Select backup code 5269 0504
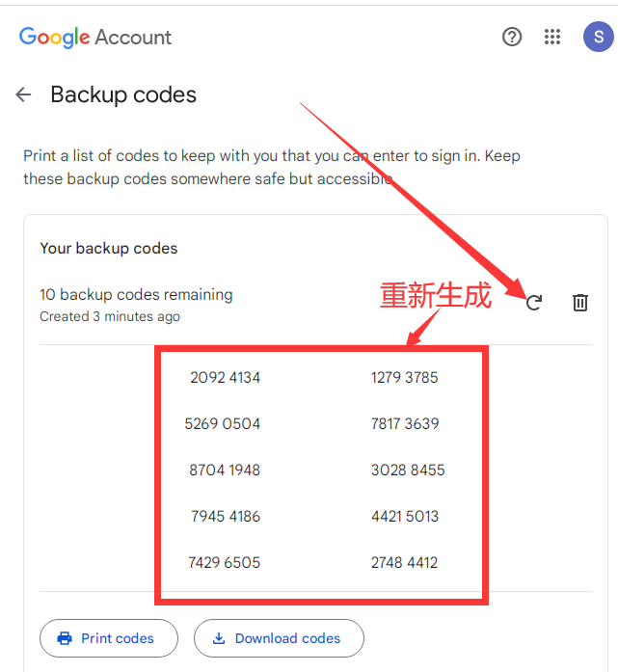 223,424
